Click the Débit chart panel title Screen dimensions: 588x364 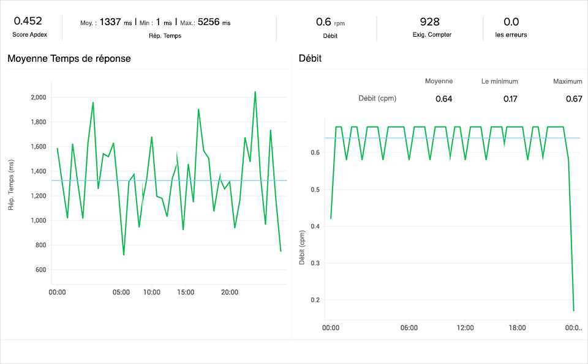click(x=310, y=59)
